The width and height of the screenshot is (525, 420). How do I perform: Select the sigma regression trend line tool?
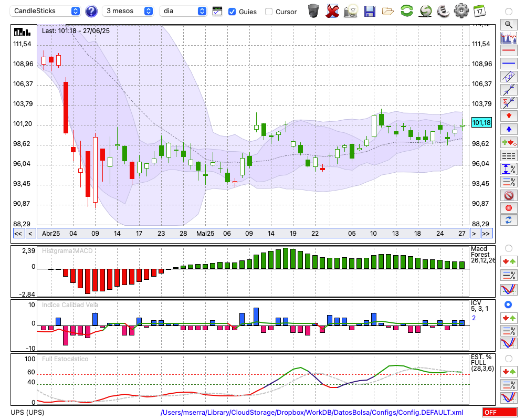(509, 103)
